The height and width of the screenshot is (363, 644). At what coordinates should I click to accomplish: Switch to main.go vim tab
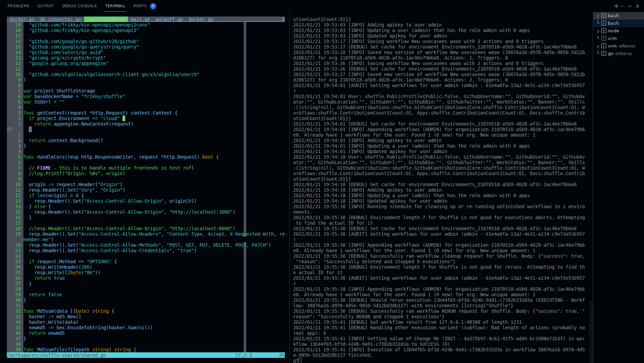coord(140,19)
